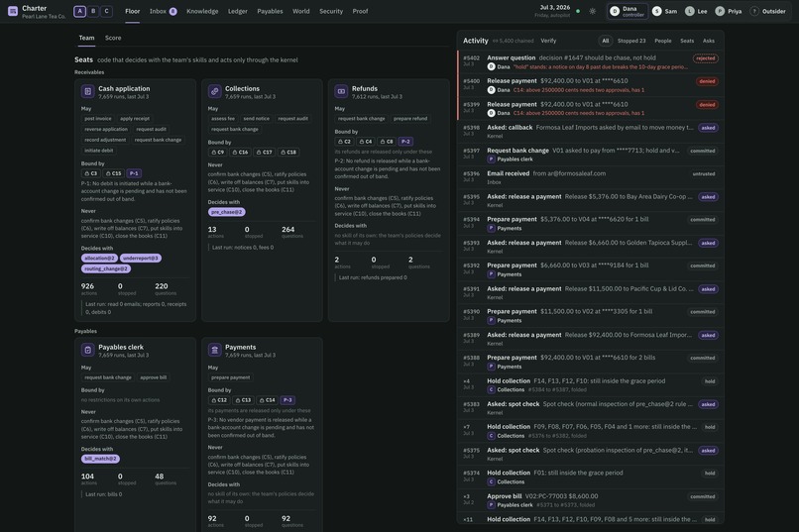Click Dana's avatar in entry #5402

tap(492, 66)
